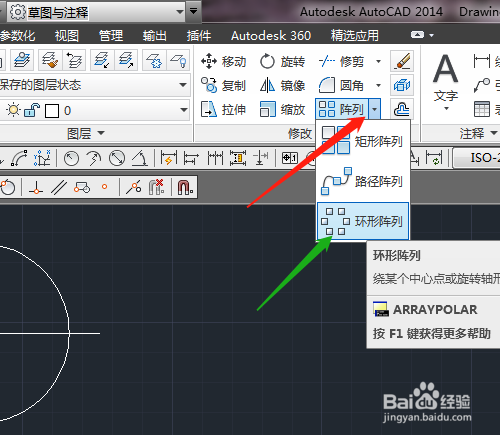Click the quick dimension icon with lightning
The height and width of the screenshot is (435, 500).
click(169, 158)
